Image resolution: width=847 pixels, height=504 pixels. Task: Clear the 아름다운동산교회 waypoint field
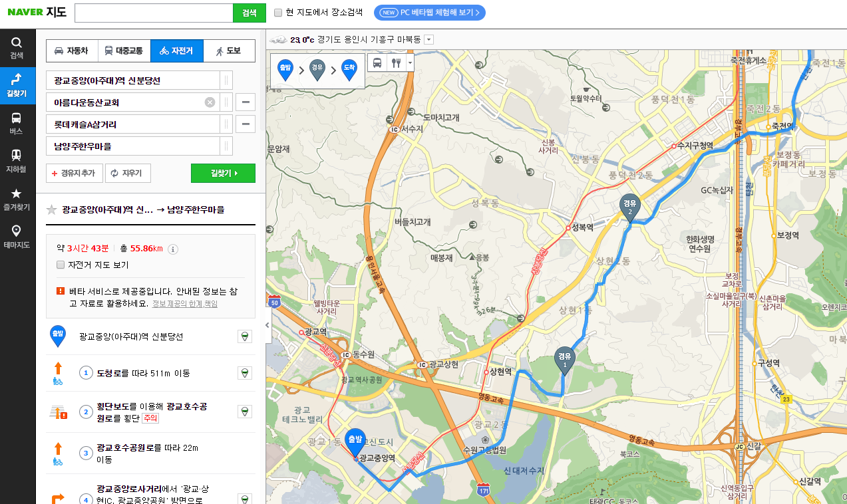(210, 102)
